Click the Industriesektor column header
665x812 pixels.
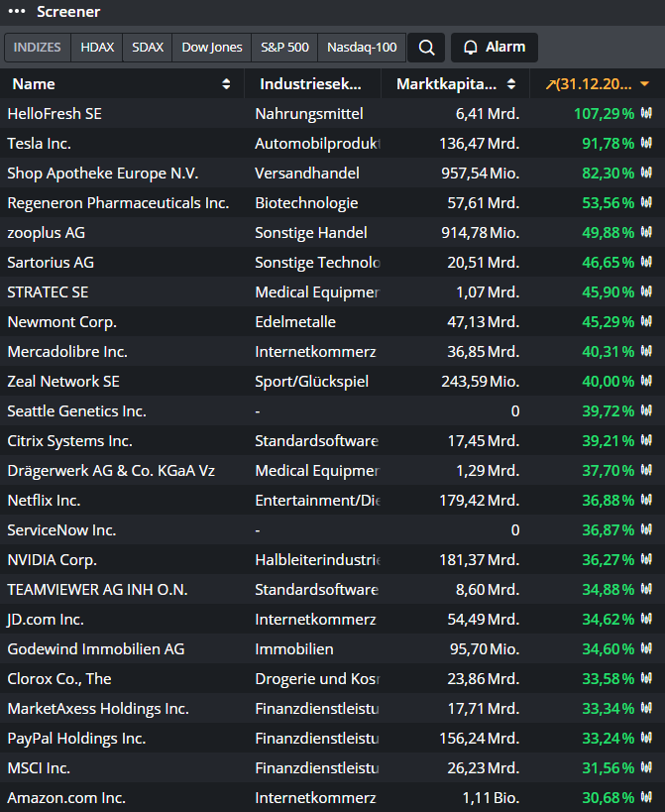point(310,84)
